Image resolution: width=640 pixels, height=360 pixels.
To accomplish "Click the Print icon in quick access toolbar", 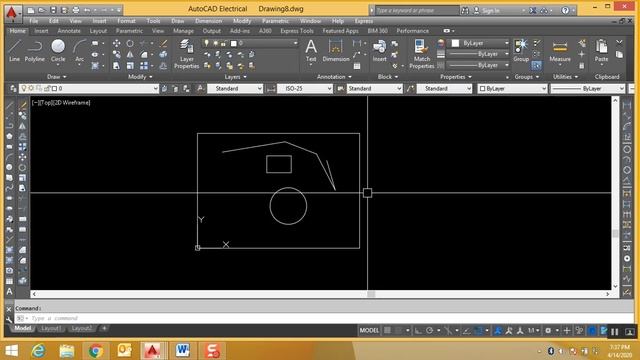I will coord(76,10).
